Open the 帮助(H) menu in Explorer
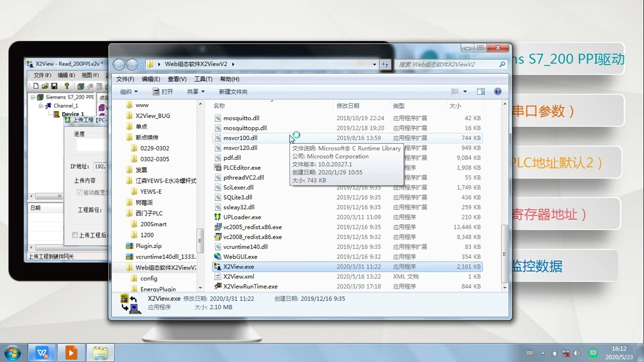644x362 pixels. 229,79
